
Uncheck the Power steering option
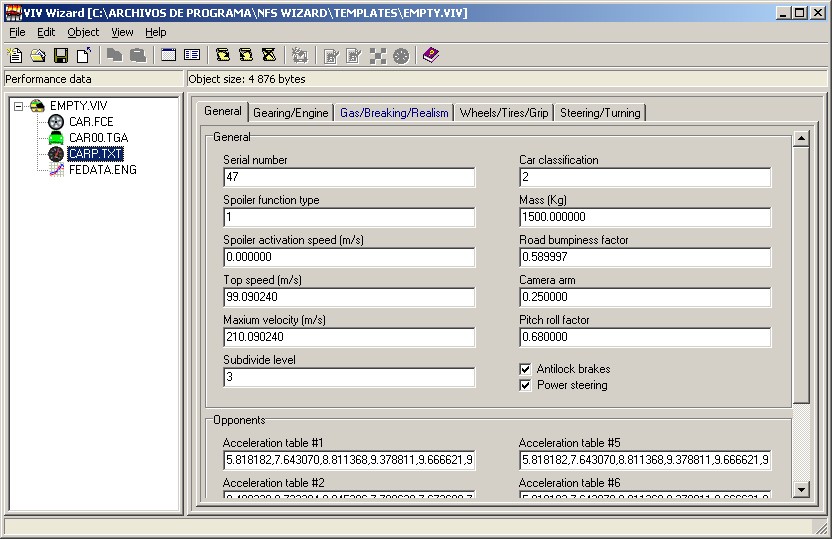click(525, 385)
